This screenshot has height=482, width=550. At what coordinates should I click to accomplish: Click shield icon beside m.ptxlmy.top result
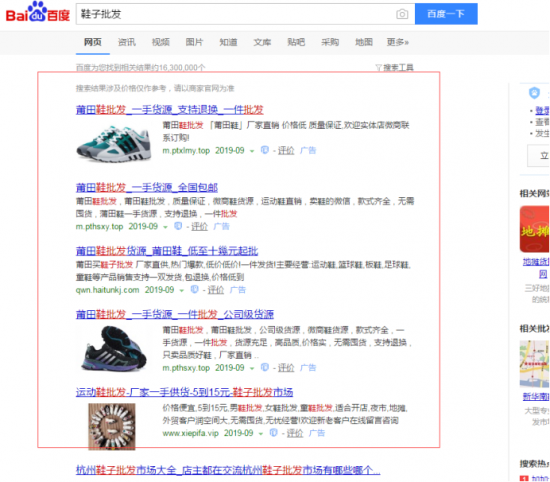click(x=265, y=150)
